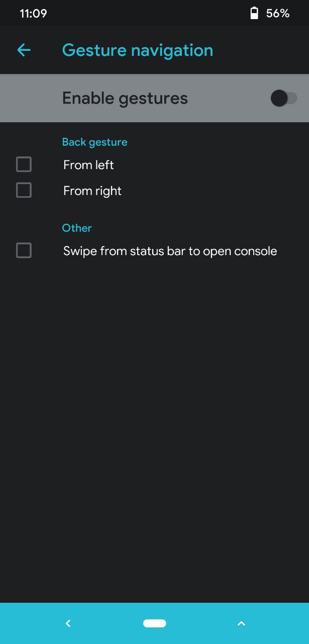Check the From right checkbox

click(24, 190)
